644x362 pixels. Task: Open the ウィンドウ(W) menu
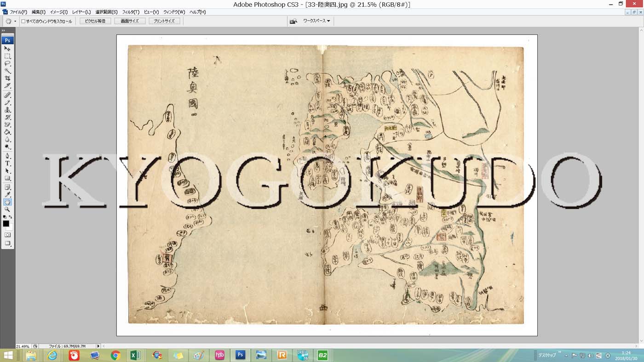coord(174,12)
